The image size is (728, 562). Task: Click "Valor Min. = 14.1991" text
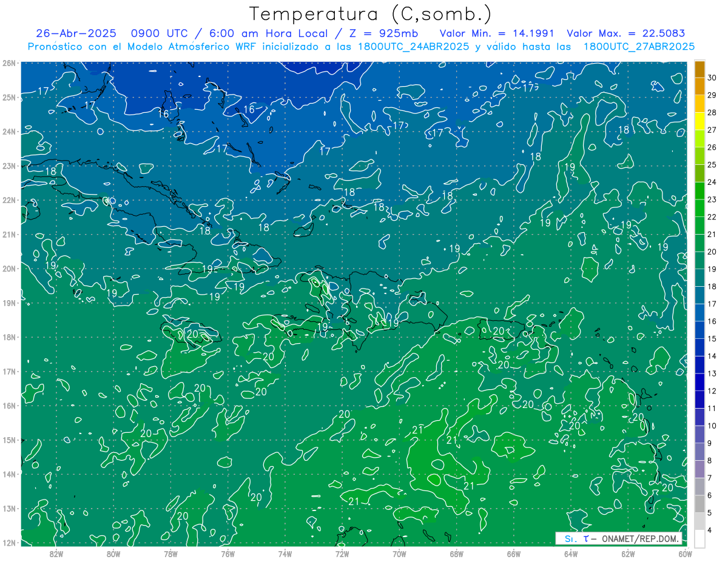point(497,33)
